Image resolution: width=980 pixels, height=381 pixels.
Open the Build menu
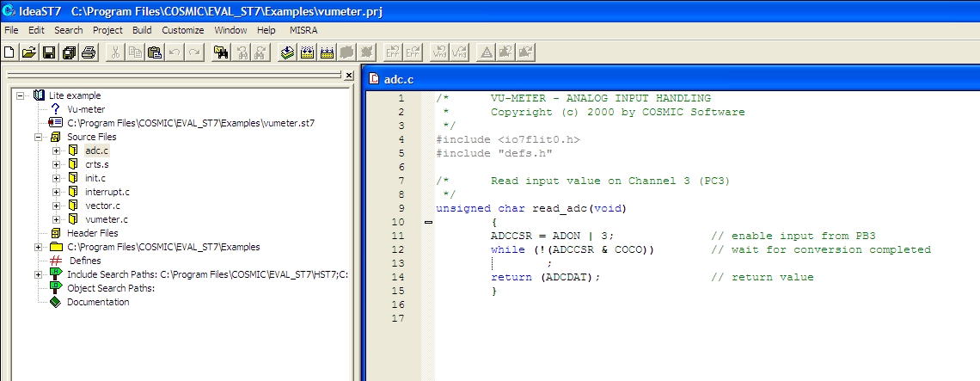point(142,30)
